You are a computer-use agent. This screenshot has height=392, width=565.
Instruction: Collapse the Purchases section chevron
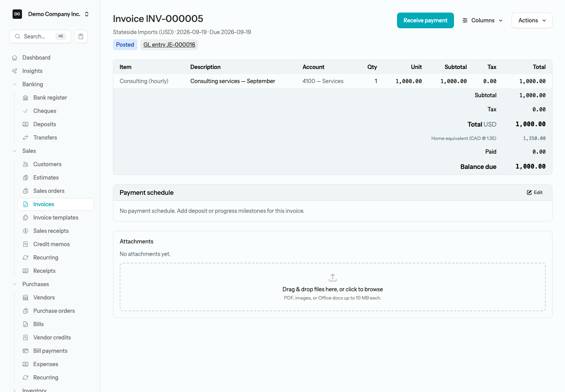point(15,284)
